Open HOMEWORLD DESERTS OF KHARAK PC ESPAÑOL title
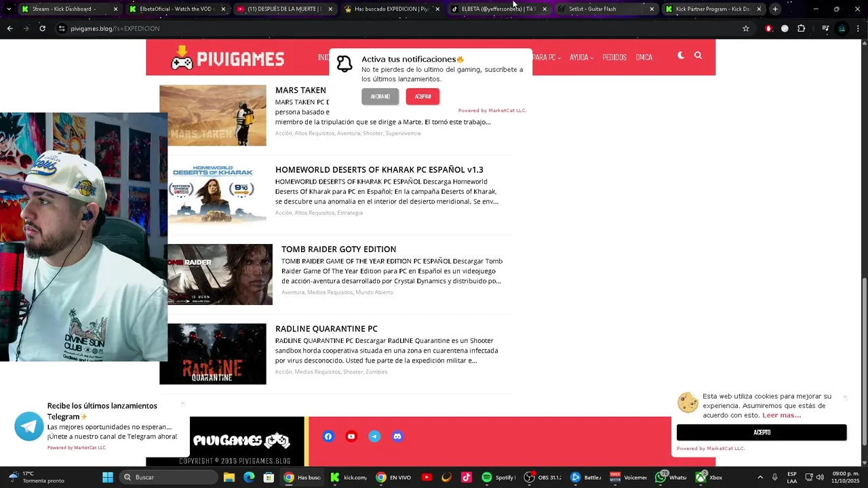 (x=379, y=169)
